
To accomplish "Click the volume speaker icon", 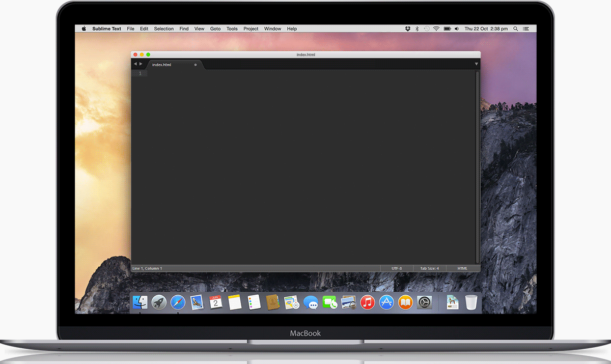I will tap(457, 29).
